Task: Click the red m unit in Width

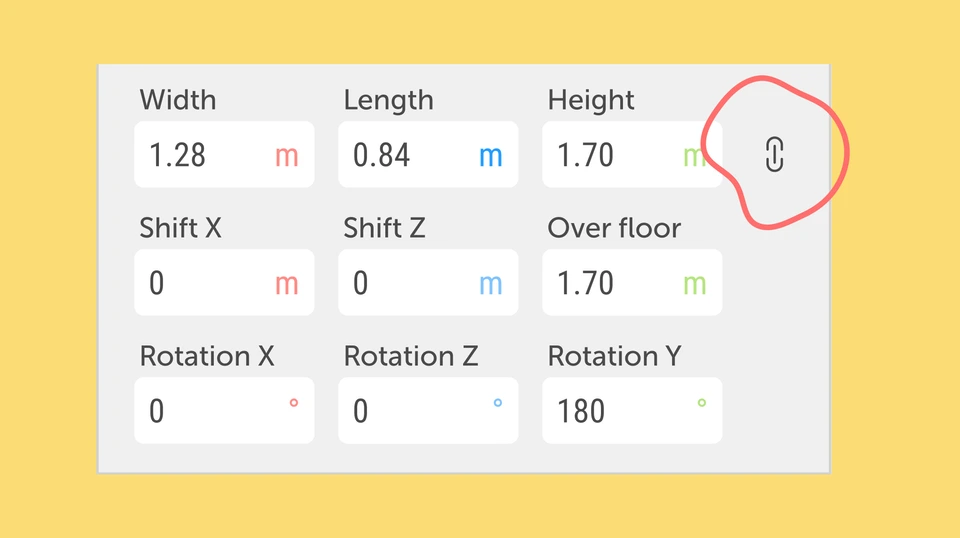Action: tap(287, 157)
